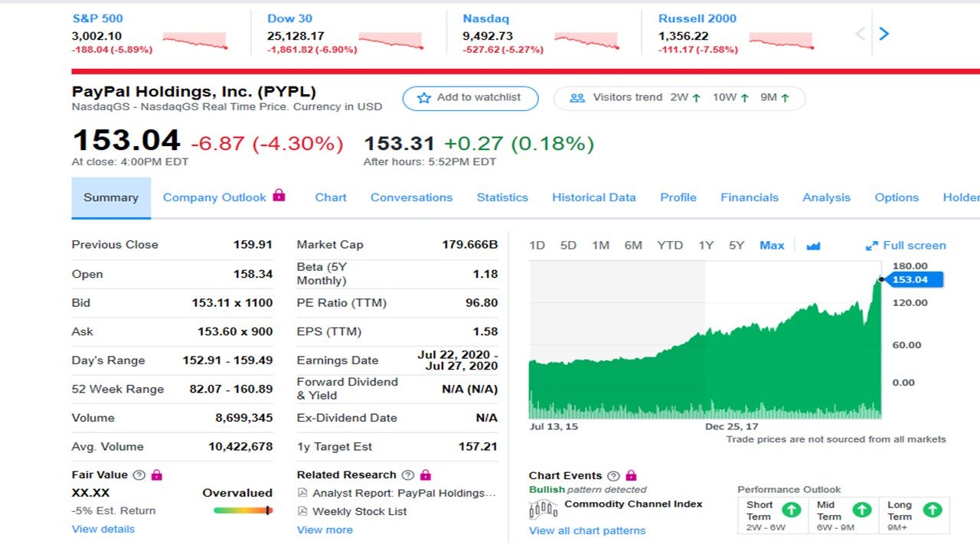Set chart range to YTD

tap(670, 246)
